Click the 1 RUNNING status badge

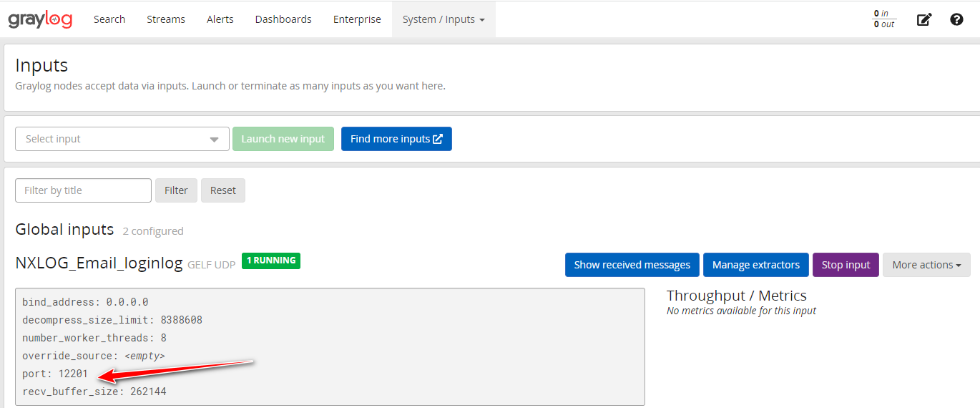(x=271, y=261)
